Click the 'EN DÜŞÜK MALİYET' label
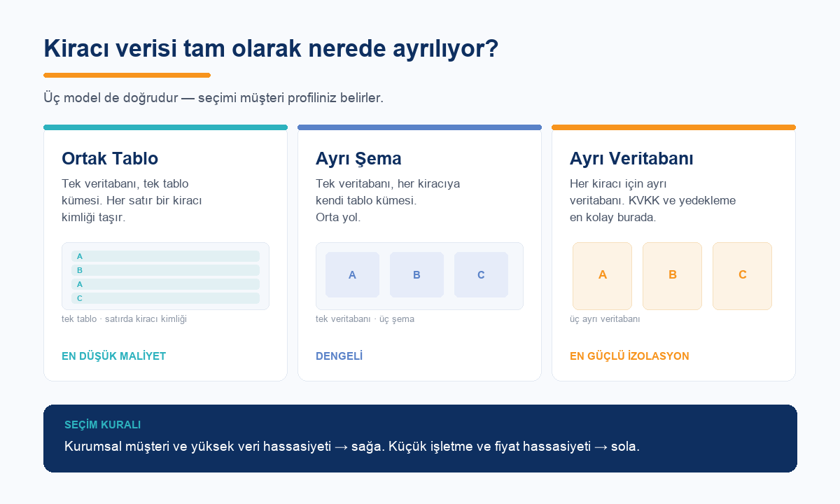840x504 pixels. (x=113, y=356)
